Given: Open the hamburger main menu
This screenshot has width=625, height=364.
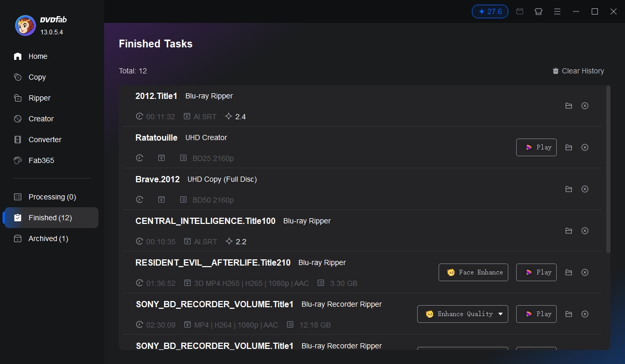Looking at the screenshot, I should (557, 11).
